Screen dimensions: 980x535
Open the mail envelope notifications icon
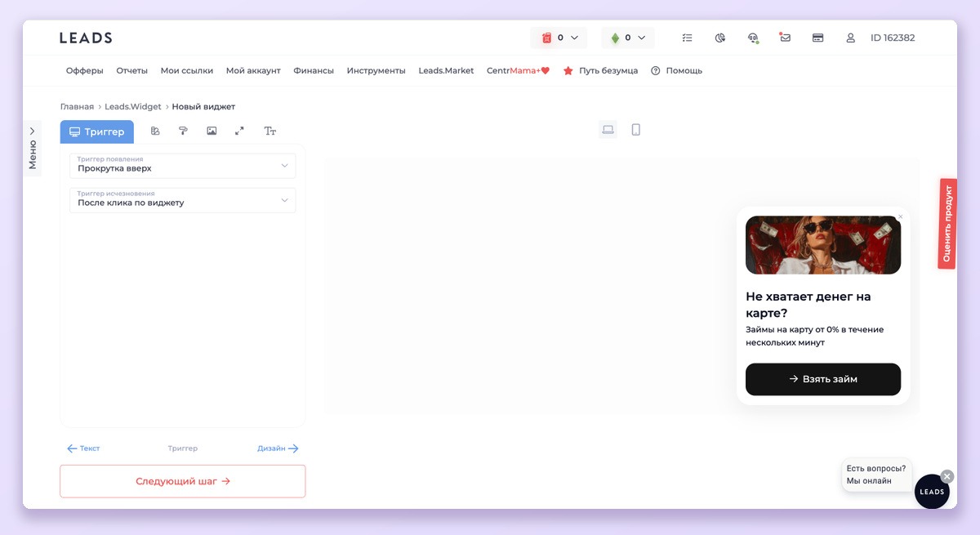click(x=785, y=38)
